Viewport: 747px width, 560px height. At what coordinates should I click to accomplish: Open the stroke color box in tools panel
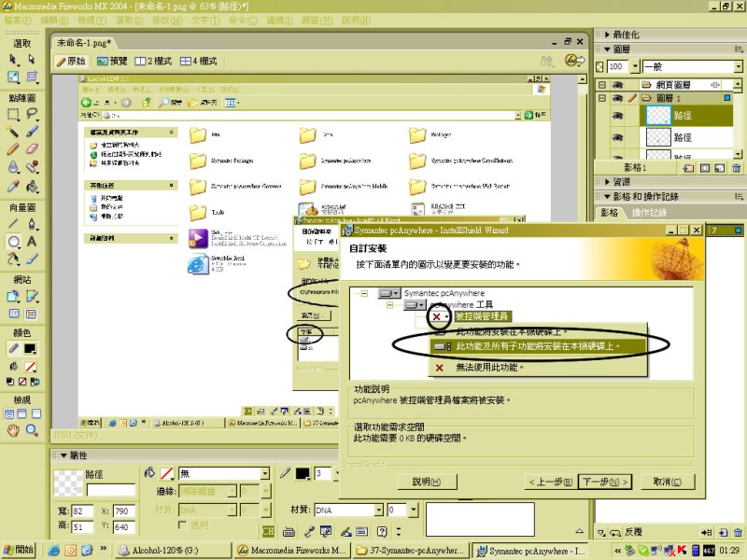coord(30,349)
